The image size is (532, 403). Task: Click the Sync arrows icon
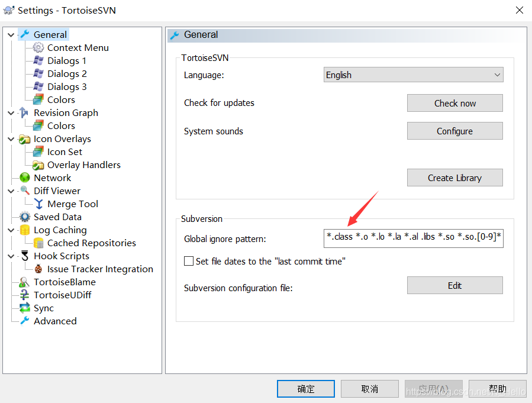(25, 308)
